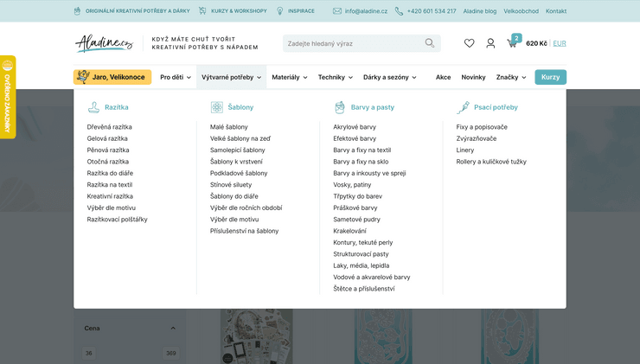
Task: Click the Aladine logo
Action: pos(104,43)
